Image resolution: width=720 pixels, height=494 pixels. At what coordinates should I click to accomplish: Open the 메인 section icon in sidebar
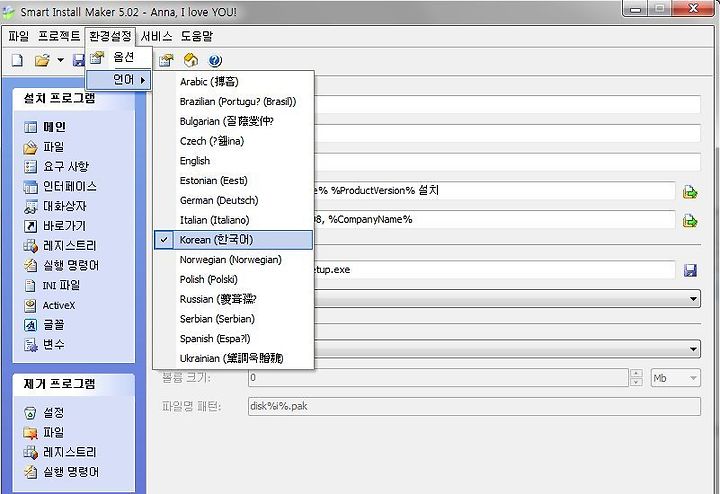click(x=30, y=127)
